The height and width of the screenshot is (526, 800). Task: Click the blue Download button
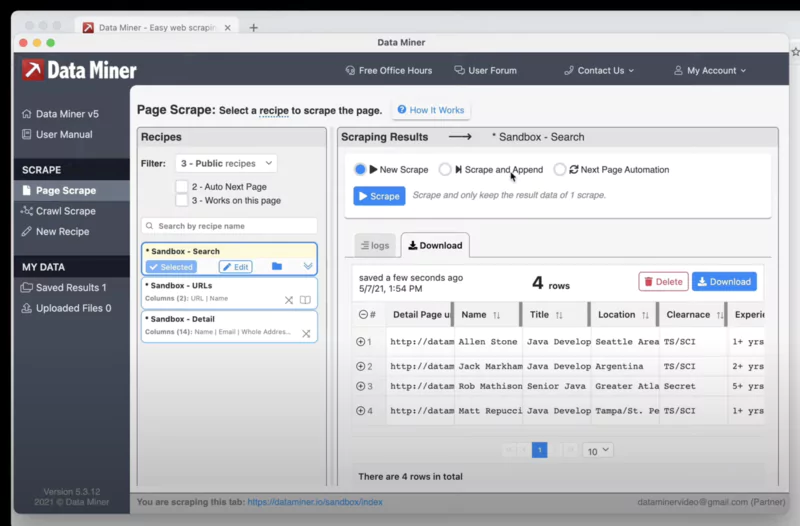(x=724, y=282)
